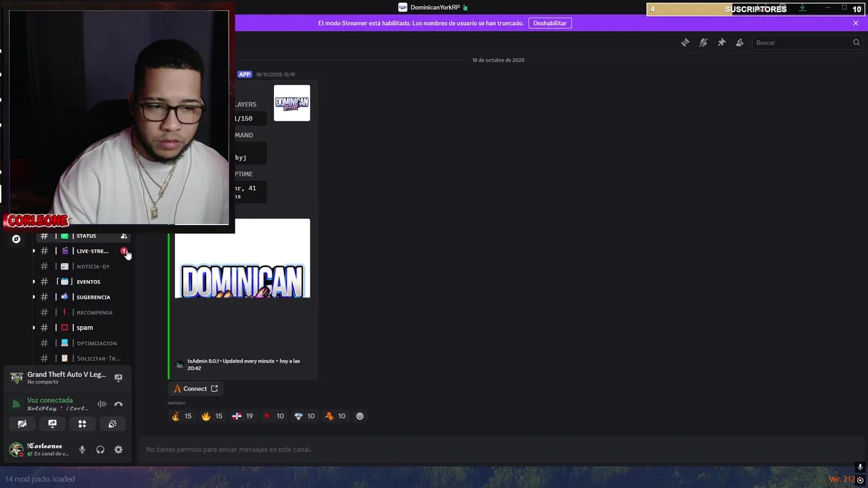Expand threads arrow beside SUGERENCIA channel
868x488 pixels.
[x=34, y=297]
